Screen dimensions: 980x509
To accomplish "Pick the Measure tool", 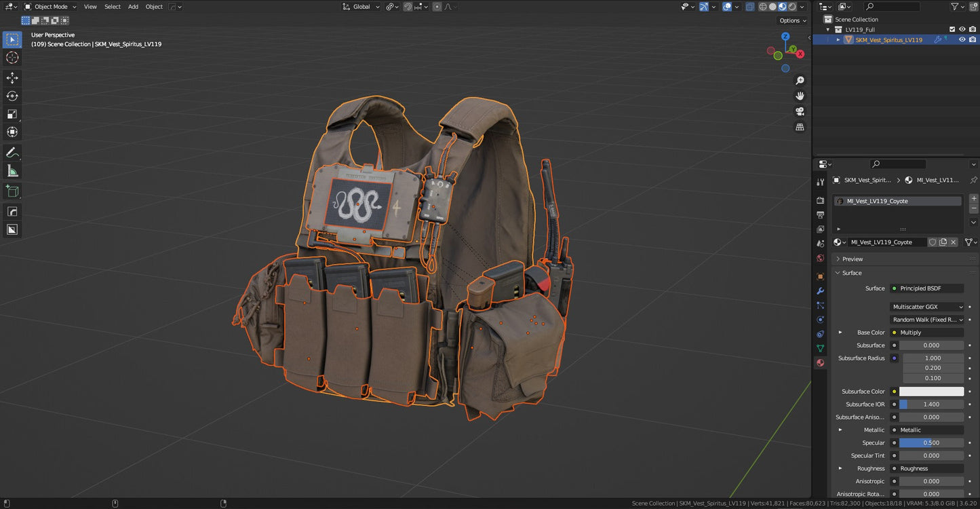I will 12,170.
